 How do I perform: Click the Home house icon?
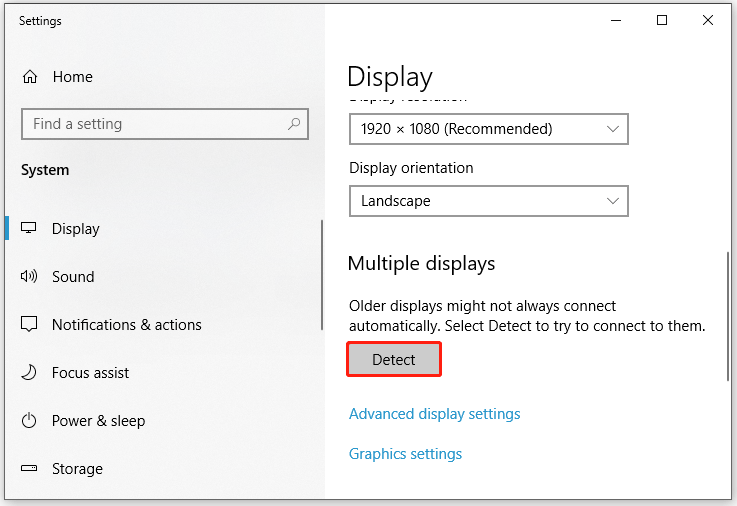click(x=30, y=77)
